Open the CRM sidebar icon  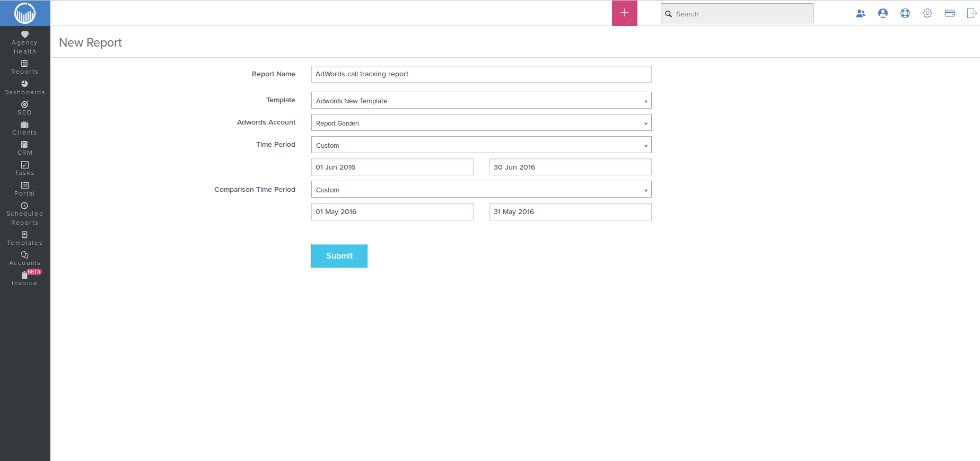point(24,145)
